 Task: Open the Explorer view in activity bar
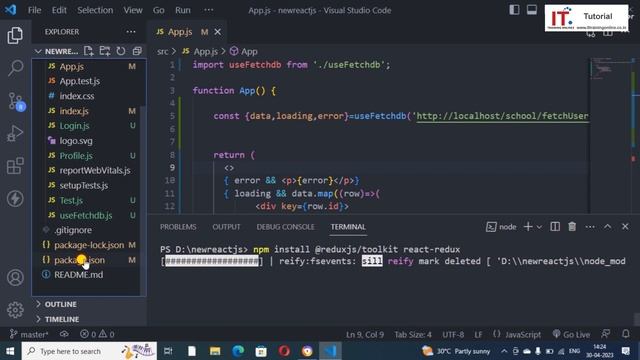pyautogui.click(x=15, y=36)
